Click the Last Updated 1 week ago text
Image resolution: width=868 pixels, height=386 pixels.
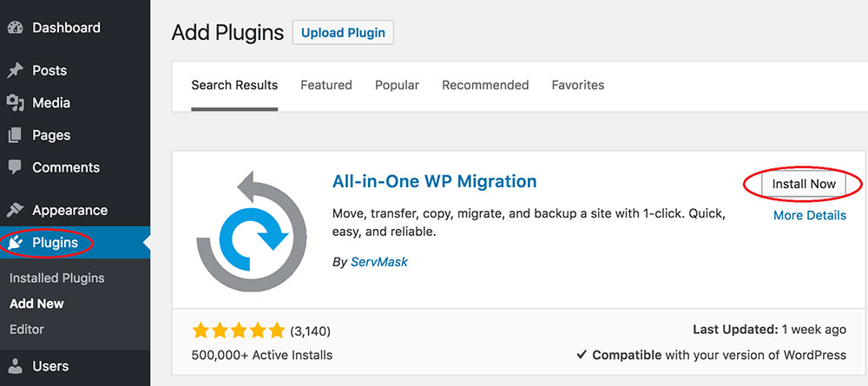(x=769, y=330)
